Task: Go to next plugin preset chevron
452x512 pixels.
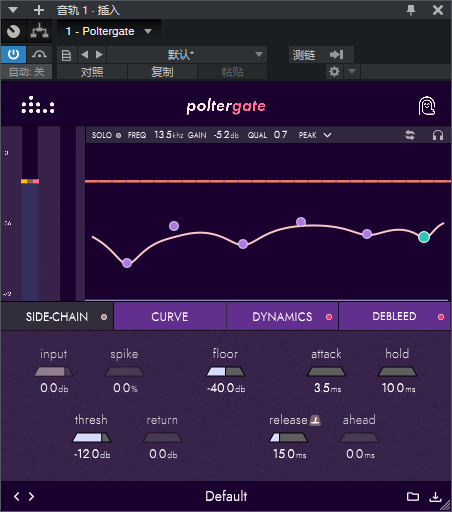Action: click(31, 497)
